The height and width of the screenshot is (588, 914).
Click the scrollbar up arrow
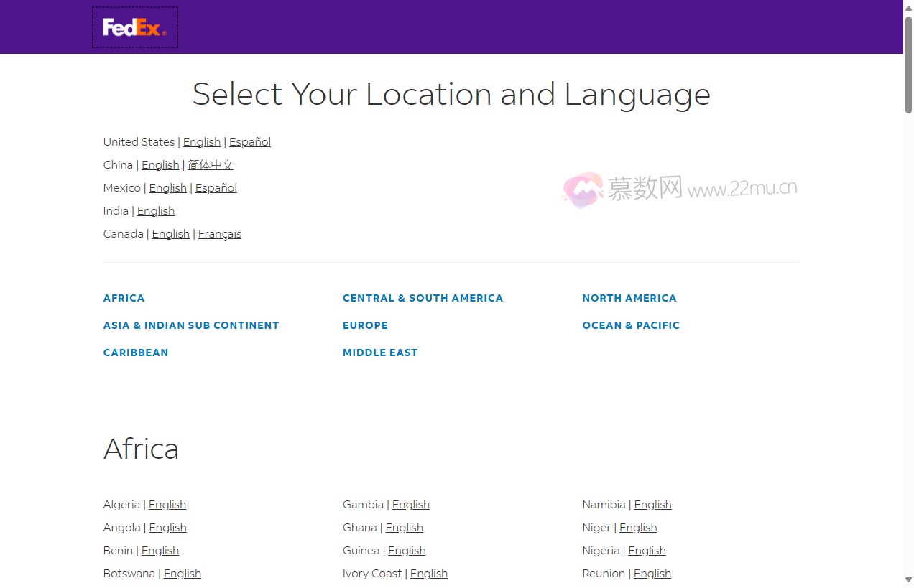pyautogui.click(x=908, y=7)
